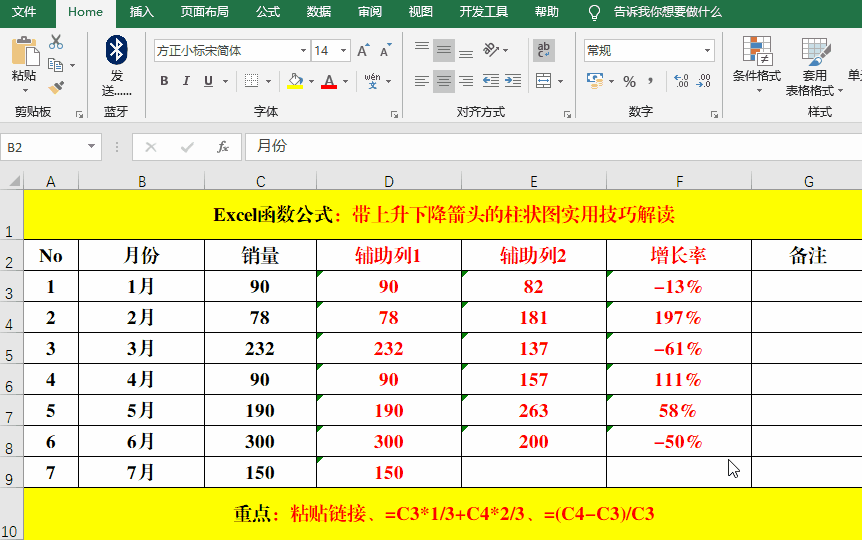Apply yellow fill color bucket
Image resolution: width=862 pixels, height=540 pixels.
click(295, 81)
